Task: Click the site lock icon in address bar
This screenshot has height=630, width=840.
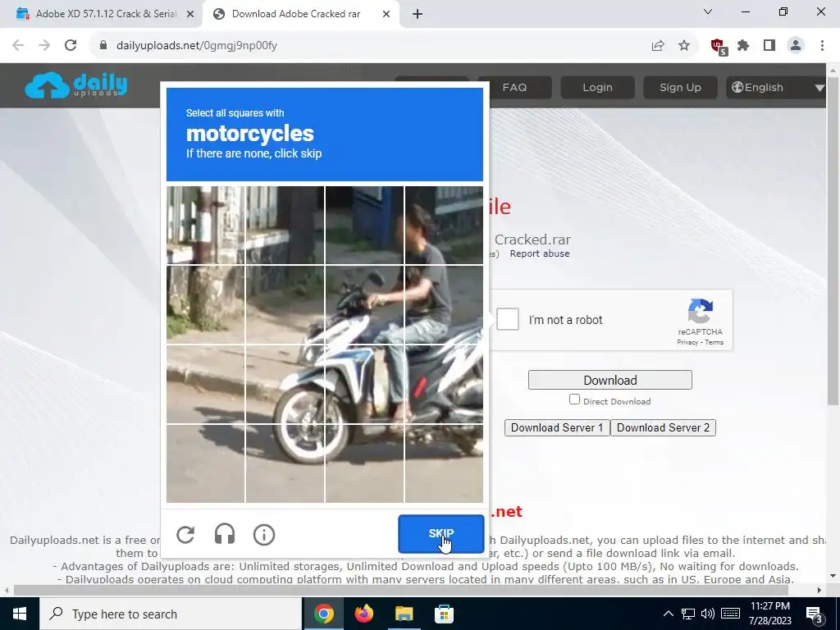Action: tap(103, 46)
